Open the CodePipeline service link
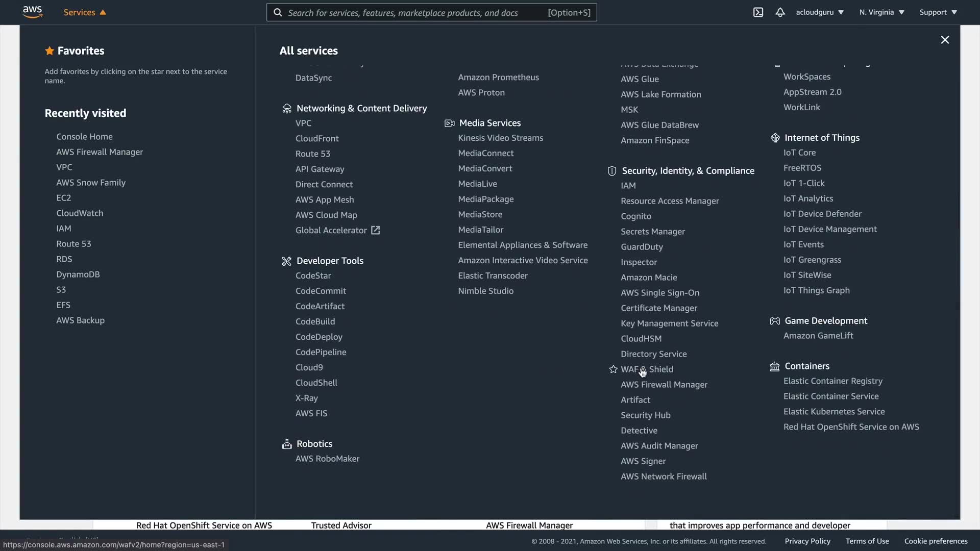The width and height of the screenshot is (980, 551). tap(321, 352)
